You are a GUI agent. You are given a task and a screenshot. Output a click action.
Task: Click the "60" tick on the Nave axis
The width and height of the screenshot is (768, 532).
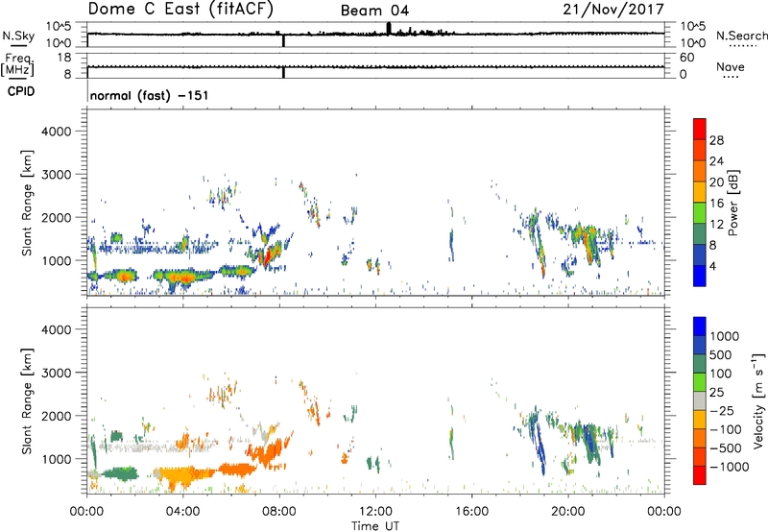click(x=686, y=58)
